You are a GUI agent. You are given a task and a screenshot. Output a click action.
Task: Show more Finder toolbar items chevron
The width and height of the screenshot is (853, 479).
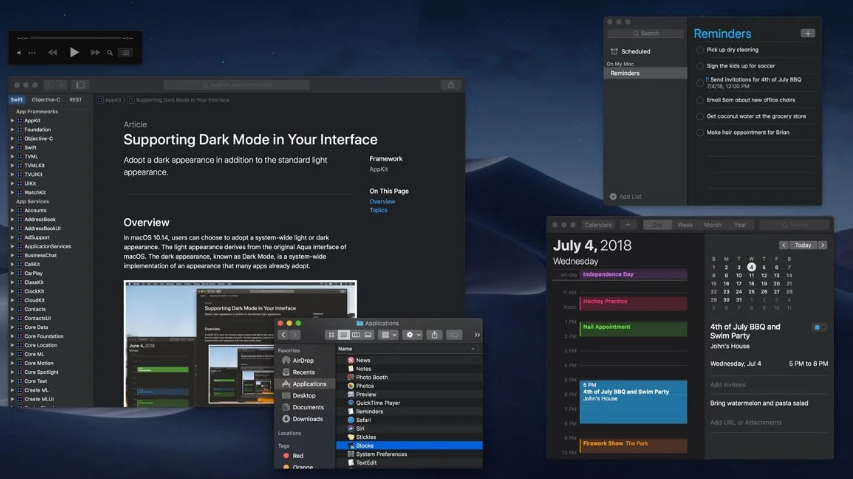pos(477,335)
